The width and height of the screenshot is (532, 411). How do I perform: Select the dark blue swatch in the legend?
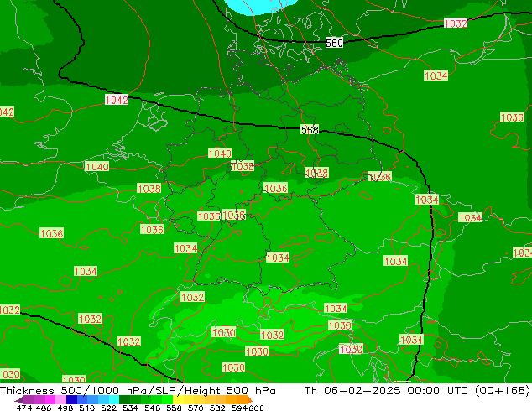[x=71, y=399]
